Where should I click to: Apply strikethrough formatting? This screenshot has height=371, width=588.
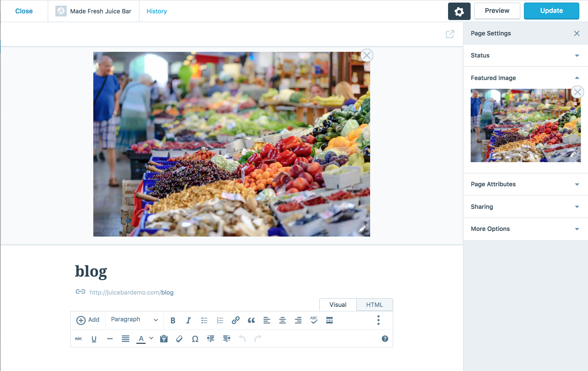pos(78,338)
